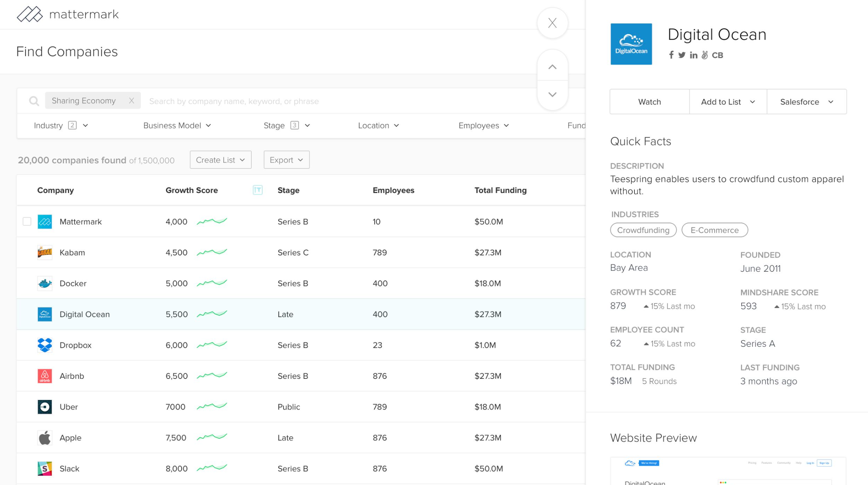Screen dimensions: 868x485
Task: Sort by the Company column header
Action: click(x=56, y=190)
